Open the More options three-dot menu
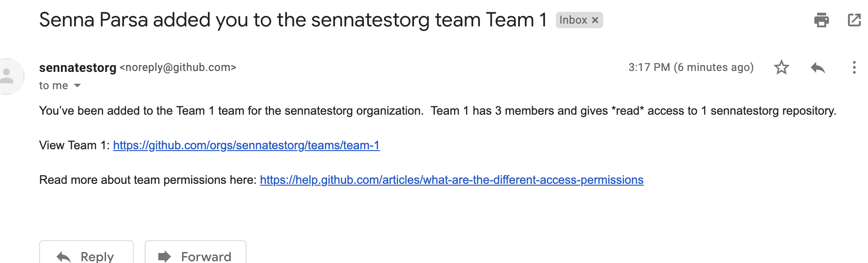 point(854,67)
